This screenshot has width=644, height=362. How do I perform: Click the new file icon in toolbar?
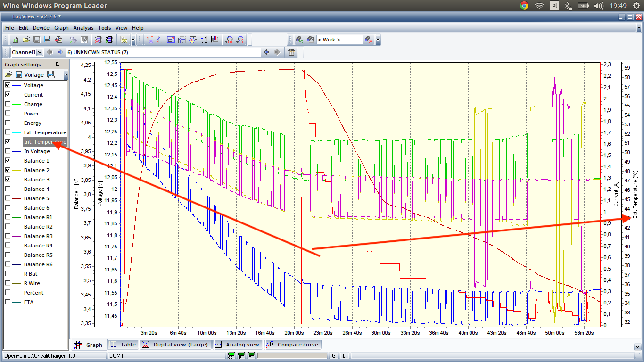pyautogui.click(x=15, y=40)
